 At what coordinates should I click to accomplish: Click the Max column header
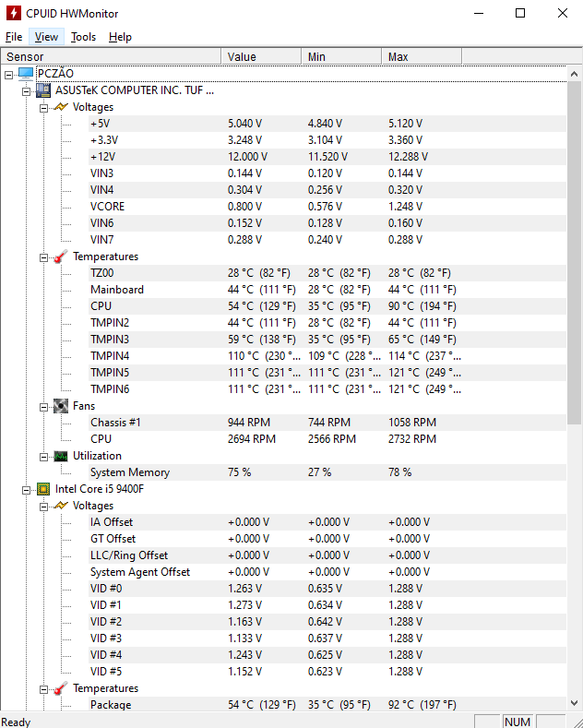click(422, 56)
